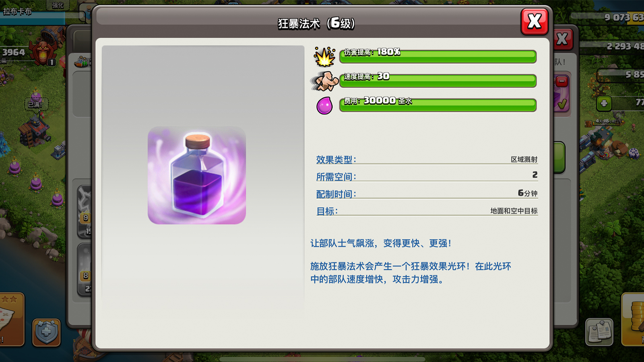Image resolution: width=644 pixels, height=362 pixels.
Task: Open the shield icon button at bottom left
Action: (x=46, y=332)
